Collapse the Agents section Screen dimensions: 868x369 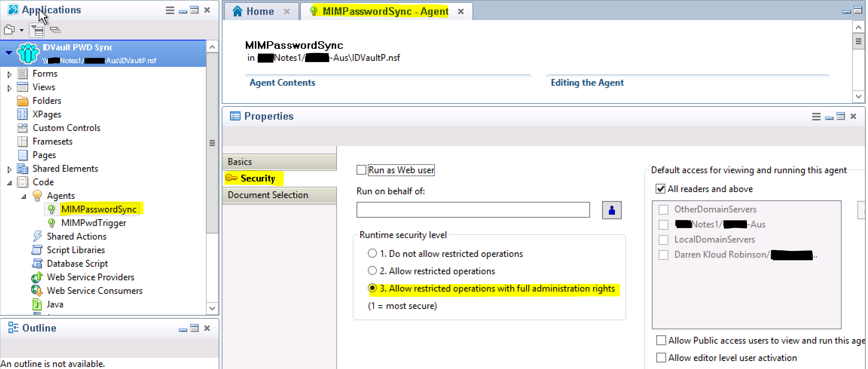[x=23, y=196]
